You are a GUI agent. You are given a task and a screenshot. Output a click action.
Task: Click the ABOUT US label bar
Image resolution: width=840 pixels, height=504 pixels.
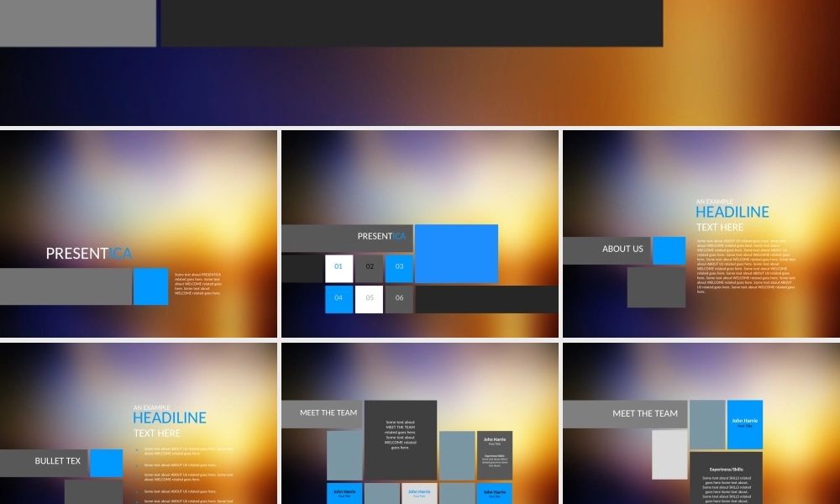606,249
